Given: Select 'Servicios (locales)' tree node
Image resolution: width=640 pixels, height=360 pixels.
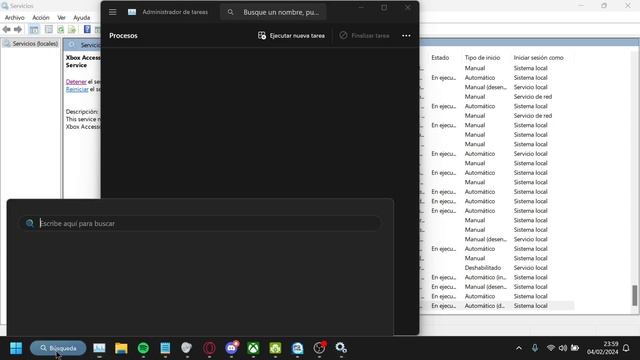Looking at the screenshot, I should (31, 44).
